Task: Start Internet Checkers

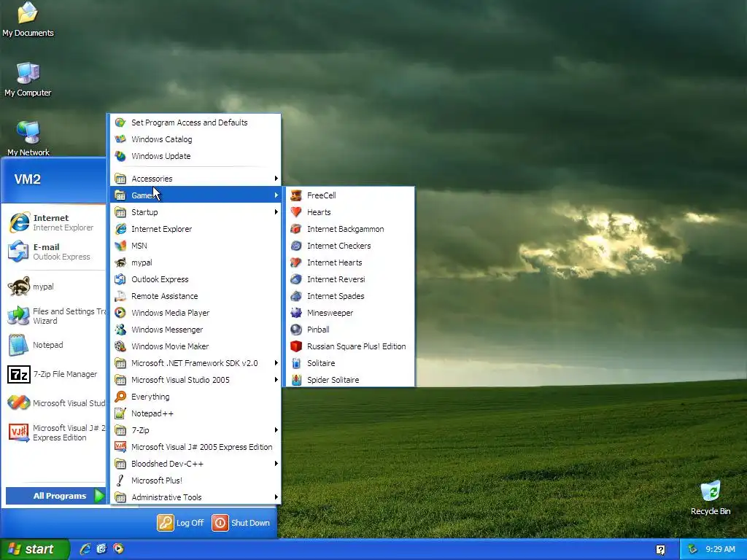Action: pyautogui.click(x=349, y=246)
